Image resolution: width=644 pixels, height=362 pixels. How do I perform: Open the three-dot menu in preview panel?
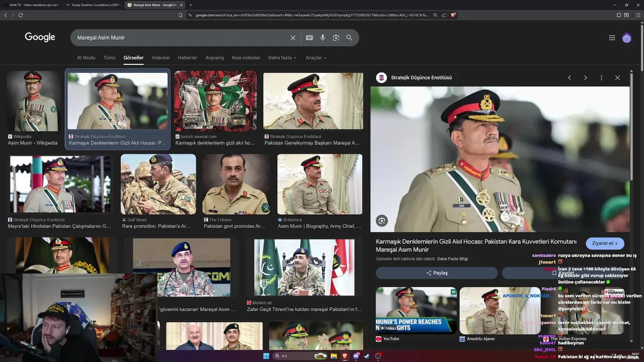coord(601,77)
